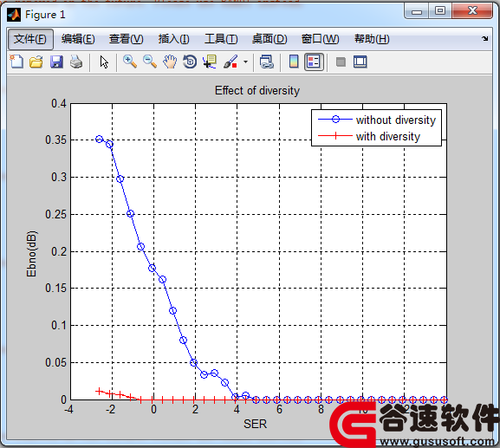The image size is (500, 448).
Task: Maximize the Figure 1 window
Action: [440, 11]
